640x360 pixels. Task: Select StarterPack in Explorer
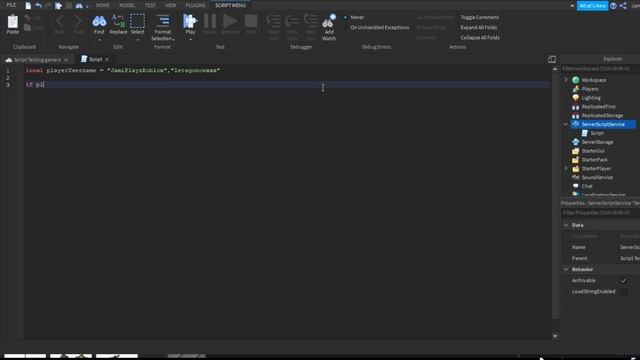click(594, 160)
